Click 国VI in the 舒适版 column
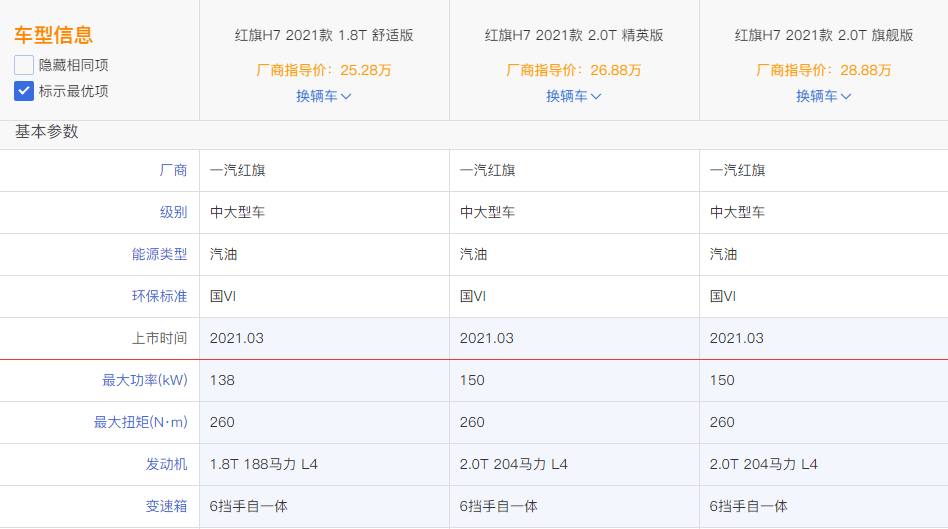The image size is (948, 529). [x=223, y=296]
